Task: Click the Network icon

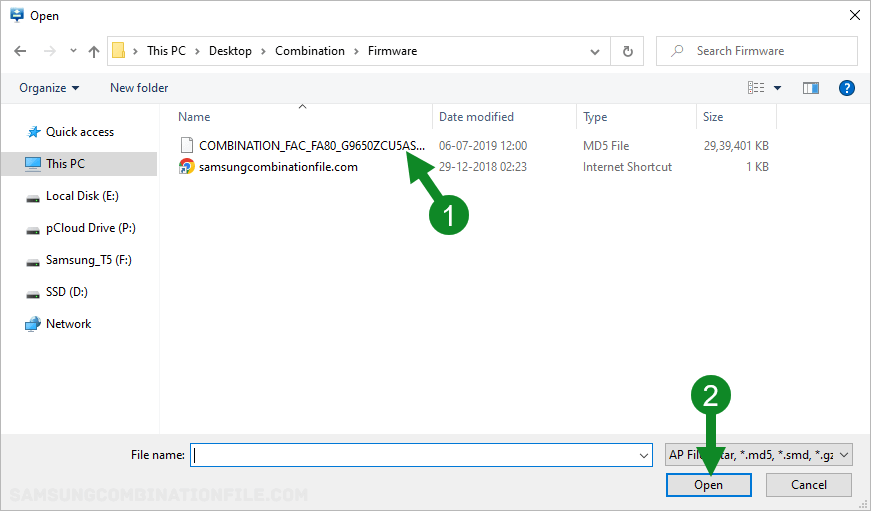Action: [x=33, y=324]
